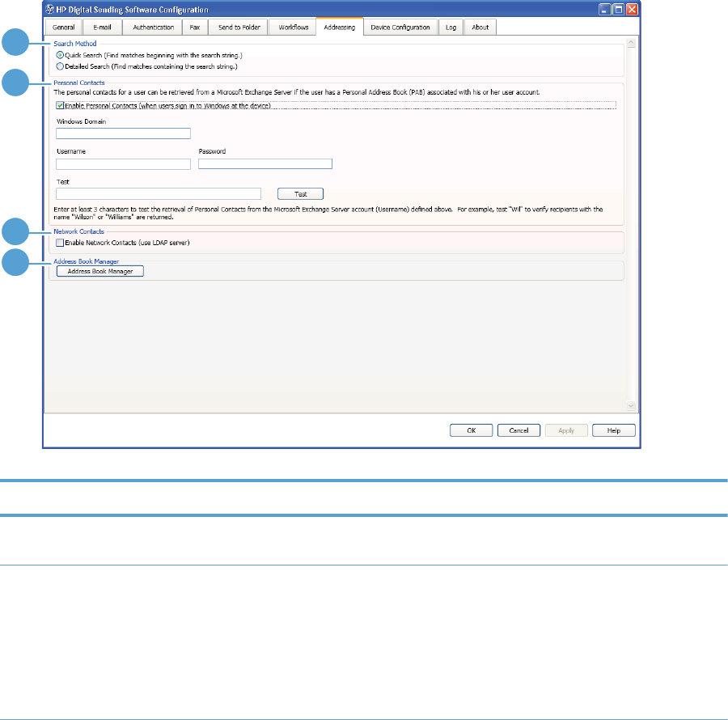Click the Windows Domain input field
Image resolution: width=728 pixels, height=720 pixels.
pos(124,133)
